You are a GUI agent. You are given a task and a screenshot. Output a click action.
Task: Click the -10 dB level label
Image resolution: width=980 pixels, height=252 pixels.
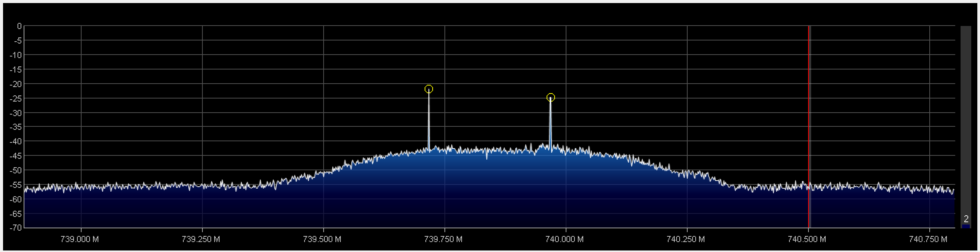16,55
